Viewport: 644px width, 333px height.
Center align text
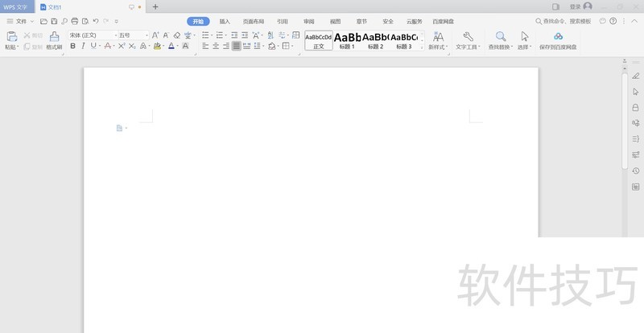216,46
